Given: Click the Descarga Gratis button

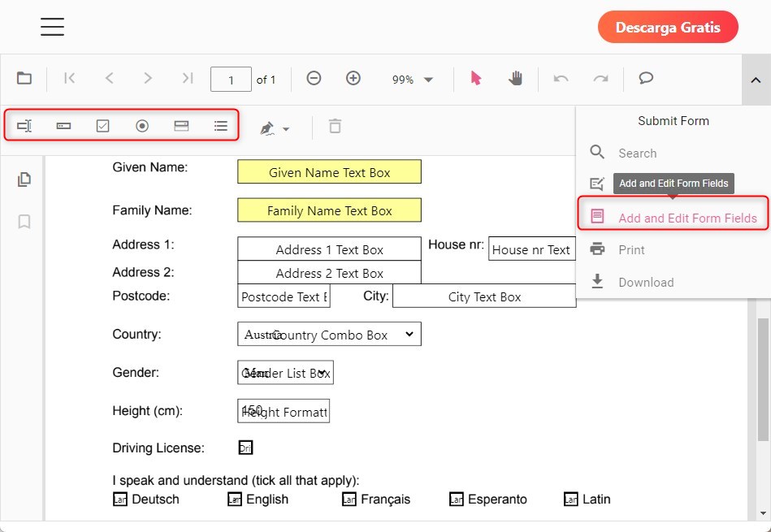Looking at the screenshot, I should click(x=668, y=27).
